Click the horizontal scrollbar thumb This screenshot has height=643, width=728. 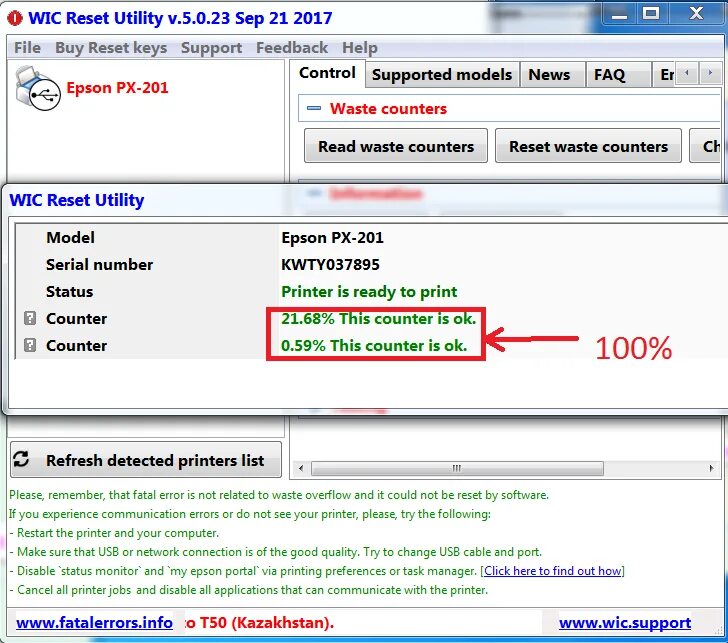(x=457, y=468)
